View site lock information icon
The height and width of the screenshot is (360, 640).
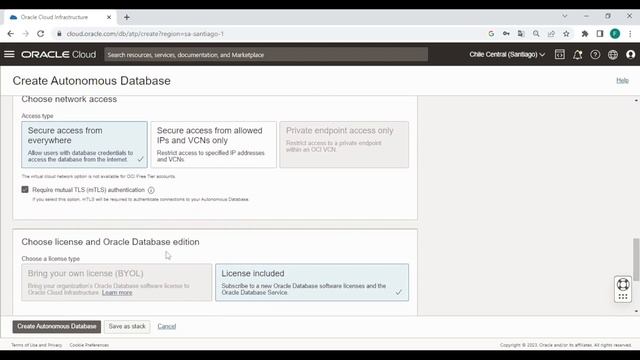coord(59,34)
